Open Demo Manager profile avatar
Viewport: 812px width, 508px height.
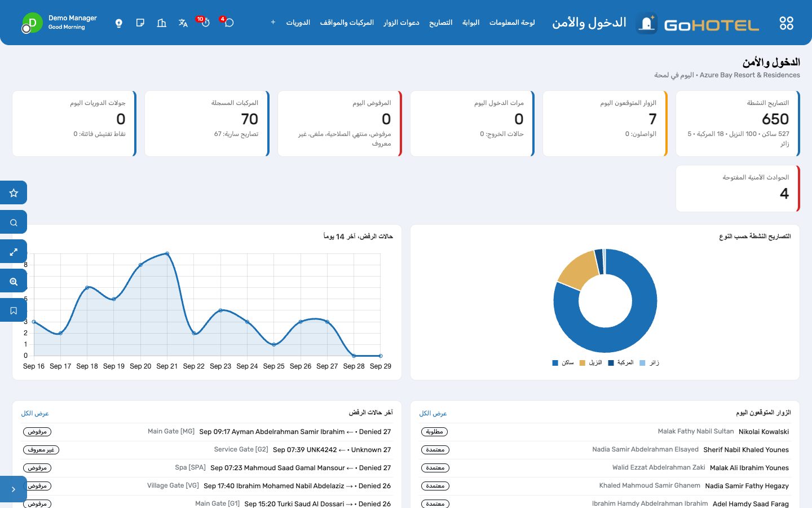pos(32,23)
